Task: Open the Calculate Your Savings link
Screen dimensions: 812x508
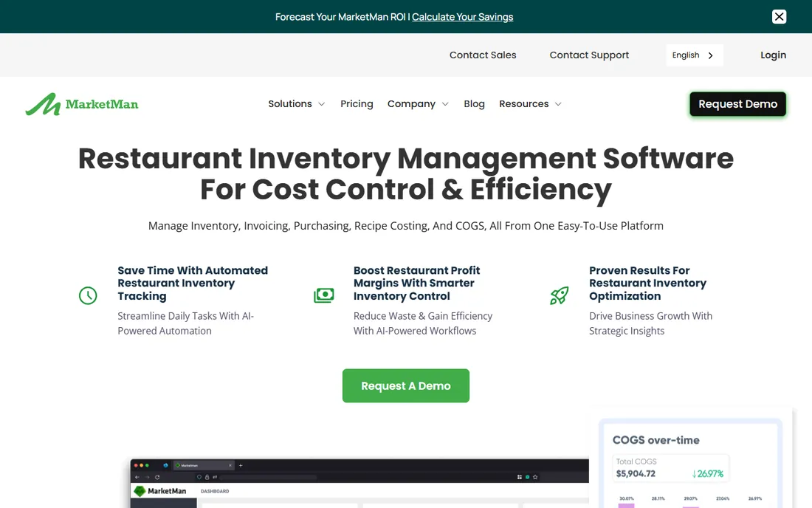Action: (462, 17)
